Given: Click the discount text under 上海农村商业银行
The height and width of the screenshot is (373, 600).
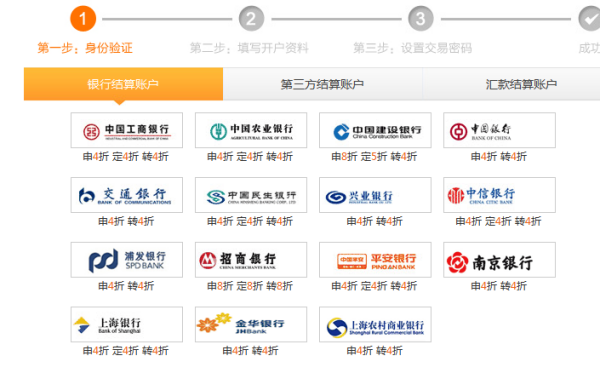Looking at the screenshot, I should (x=374, y=350).
